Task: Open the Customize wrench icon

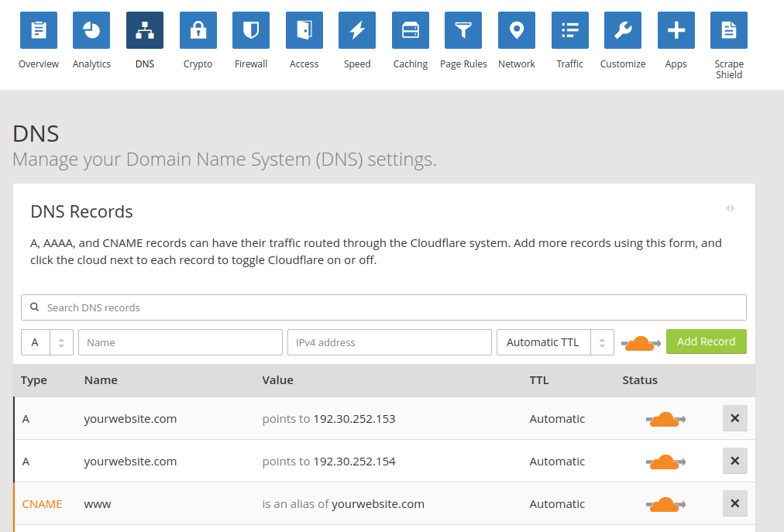Action: pyautogui.click(x=623, y=30)
